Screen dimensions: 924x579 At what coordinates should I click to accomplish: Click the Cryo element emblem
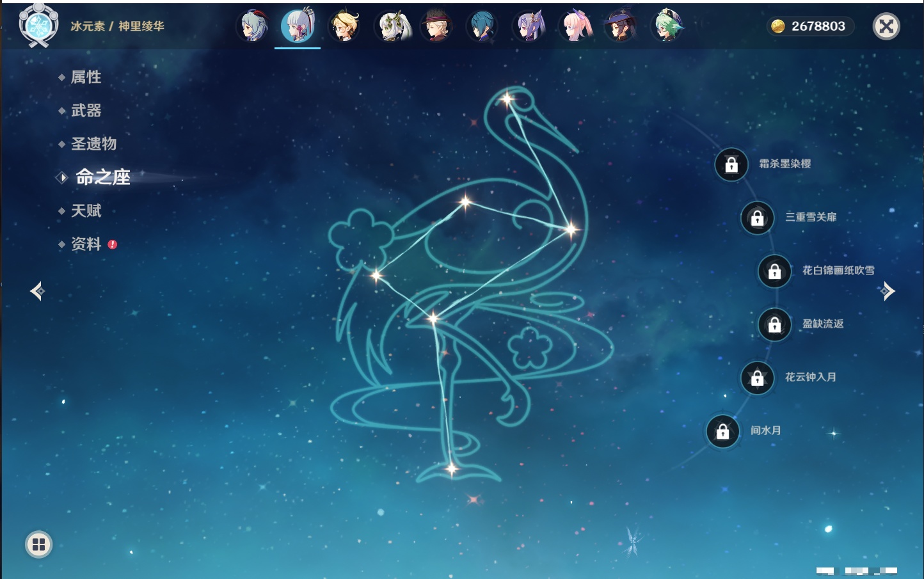click(x=38, y=26)
